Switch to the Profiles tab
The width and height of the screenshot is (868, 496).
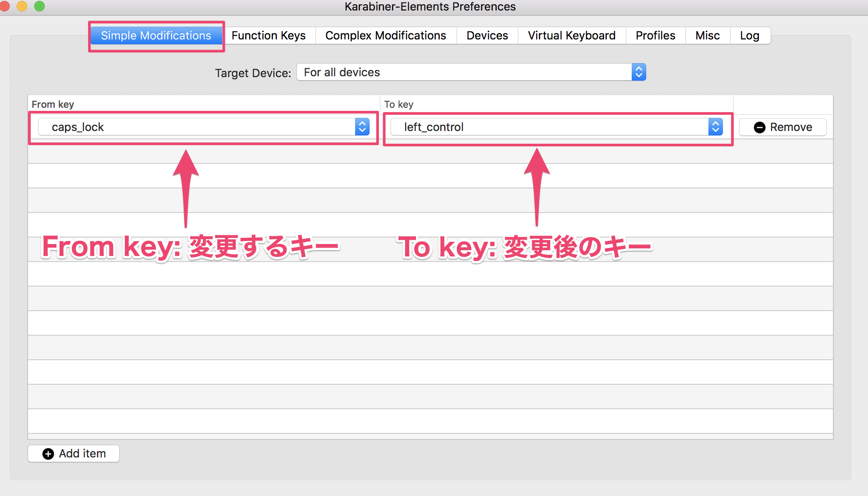coord(655,35)
